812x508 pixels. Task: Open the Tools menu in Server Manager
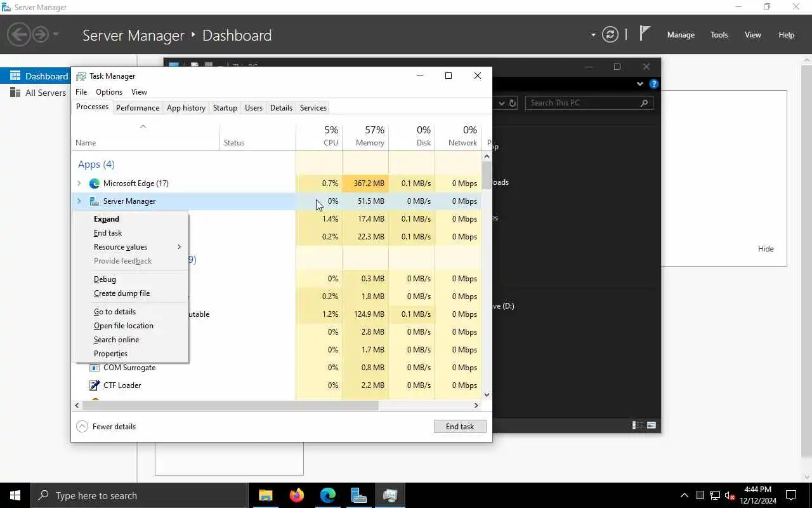[719, 35]
